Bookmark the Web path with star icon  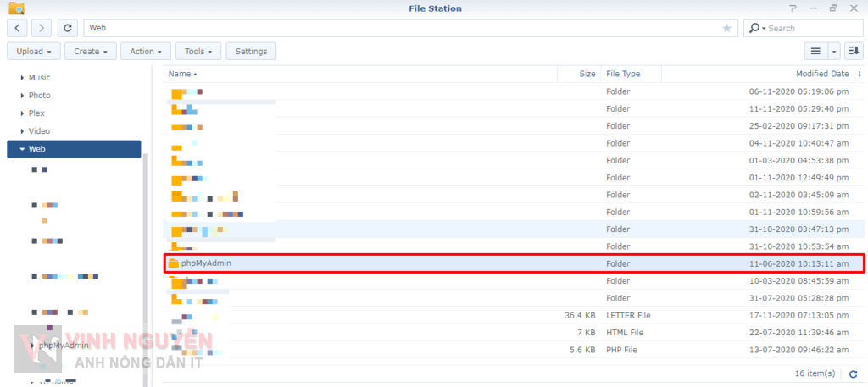(726, 28)
